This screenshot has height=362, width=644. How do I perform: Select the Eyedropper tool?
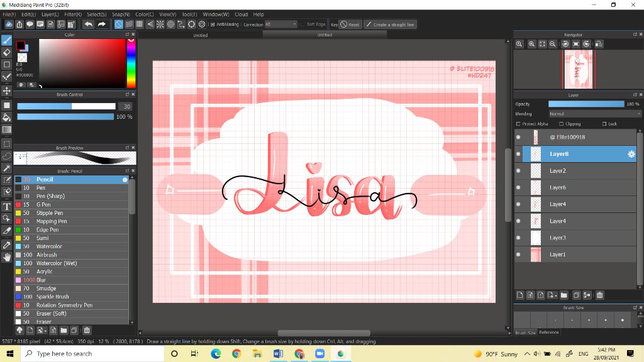click(6, 245)
